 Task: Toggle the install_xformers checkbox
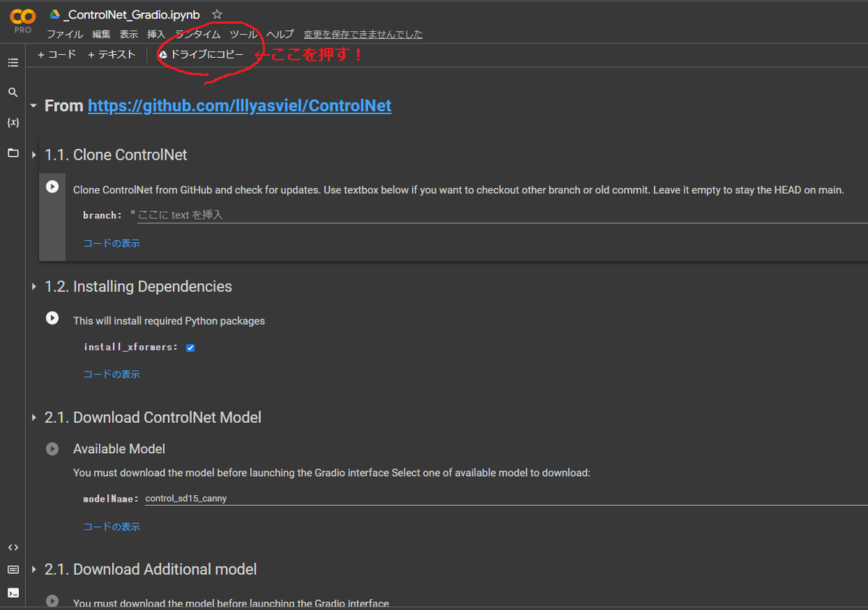click(190, 348)
